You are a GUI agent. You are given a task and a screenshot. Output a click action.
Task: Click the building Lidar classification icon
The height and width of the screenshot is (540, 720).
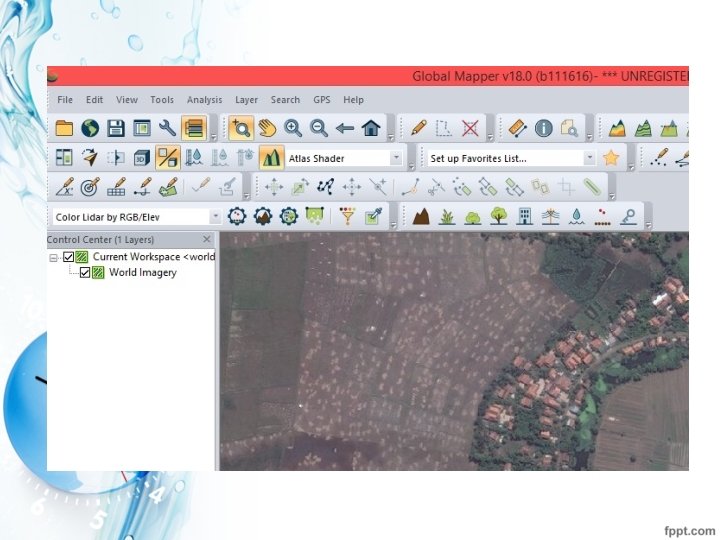click(x=524, y=216)
